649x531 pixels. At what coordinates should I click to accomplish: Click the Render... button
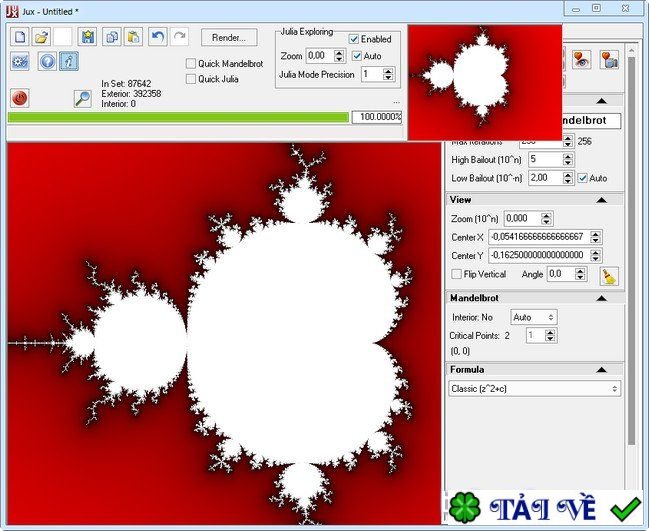[x=229, y=37]
